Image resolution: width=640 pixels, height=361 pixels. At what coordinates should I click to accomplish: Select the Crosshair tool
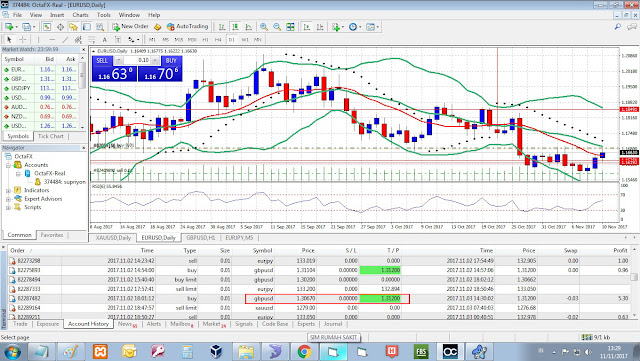tap(23, 40)
